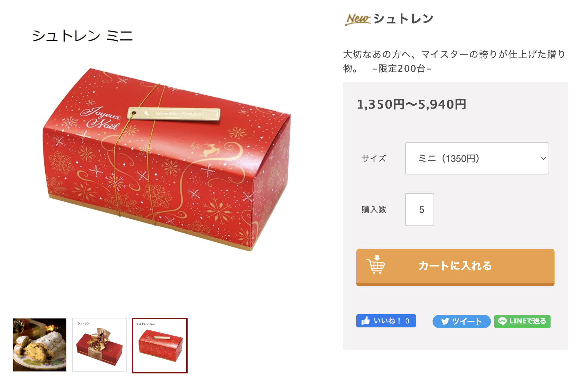Select the シュトレン ミニ red box thumbnail
The height and width of the screenshot is (386, 588).
coord(160,346)
